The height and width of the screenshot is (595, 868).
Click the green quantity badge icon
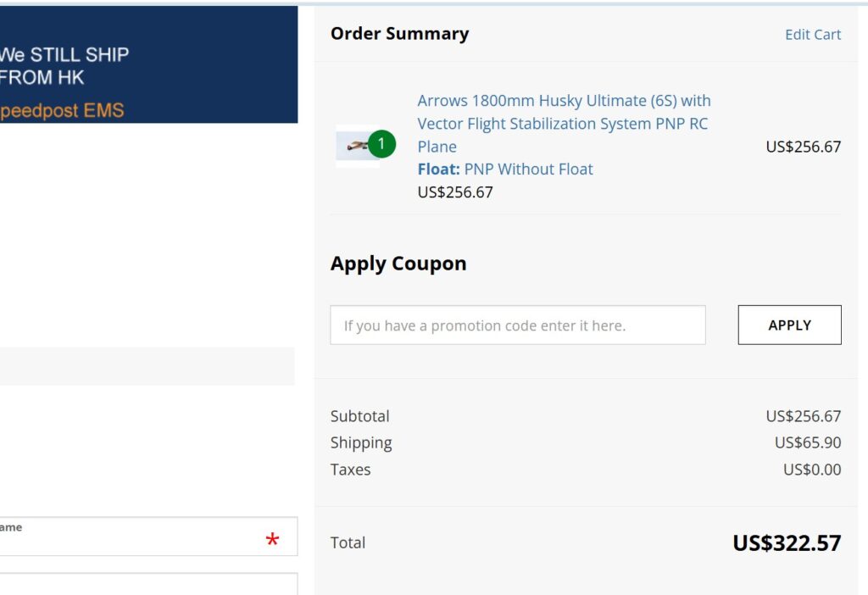point(381,144)
